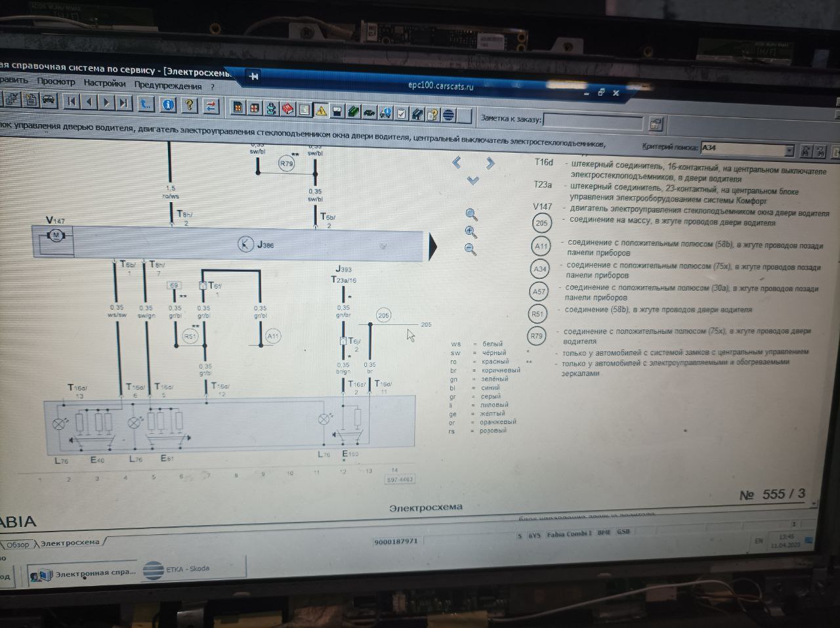Click the Fabia Combi I status bar entry
Viewport: 840px width, 628px height.
click(570, 535)
